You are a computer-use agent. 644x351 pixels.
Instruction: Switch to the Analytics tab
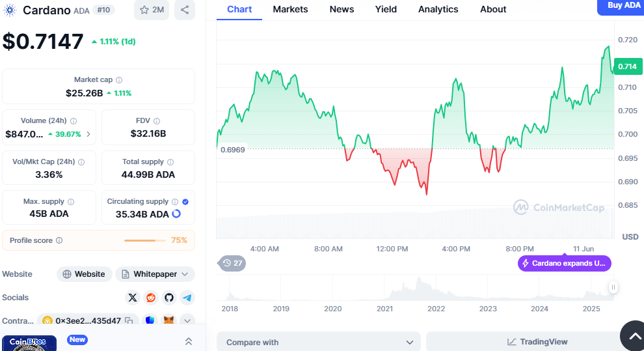click(438, 9)
